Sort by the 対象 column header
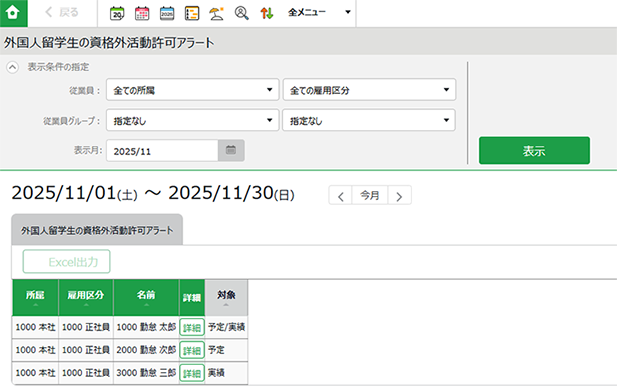This screenshot has height=389, width=617. pos(226,297)
